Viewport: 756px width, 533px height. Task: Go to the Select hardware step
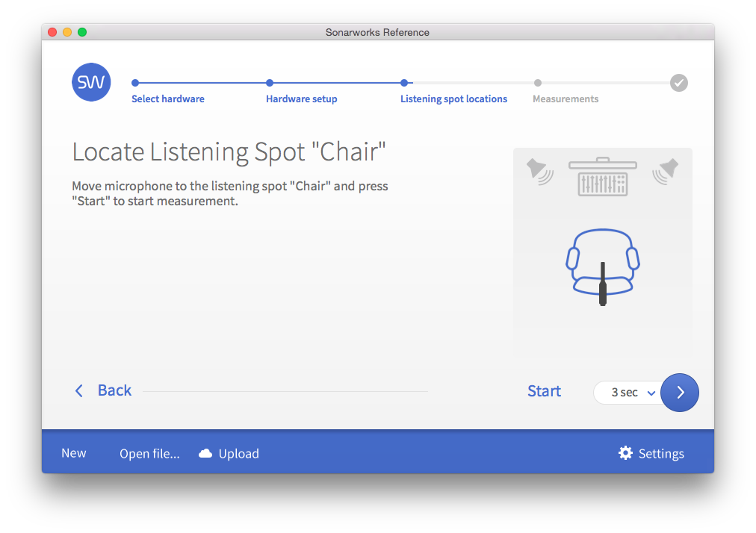(167, 99)
